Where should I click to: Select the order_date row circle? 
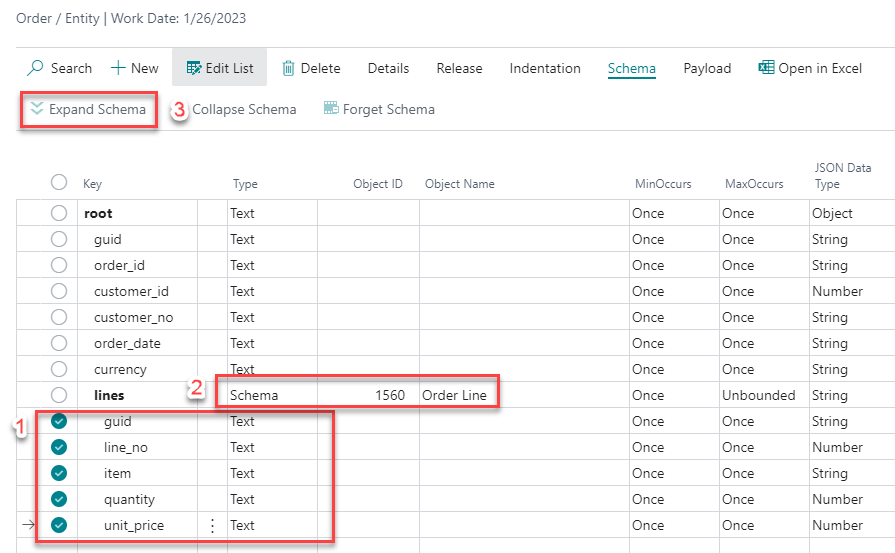click(x=59, y=343)
